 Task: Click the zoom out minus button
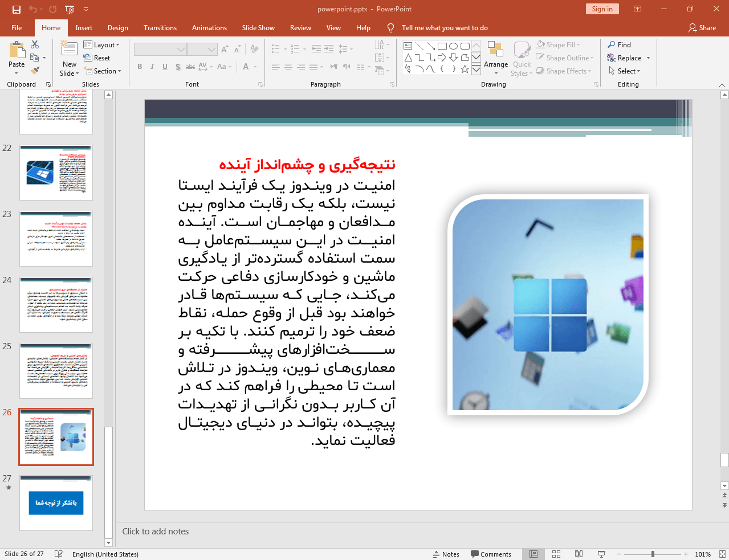618,554
